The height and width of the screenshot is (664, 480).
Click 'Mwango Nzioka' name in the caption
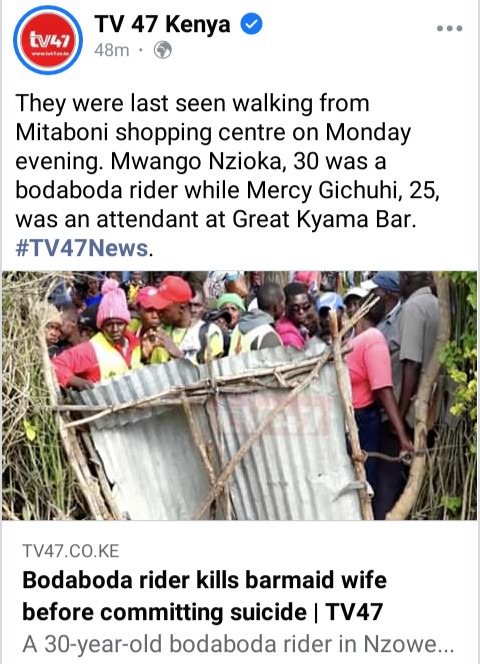pyautogui.click(x=196, y=161)
